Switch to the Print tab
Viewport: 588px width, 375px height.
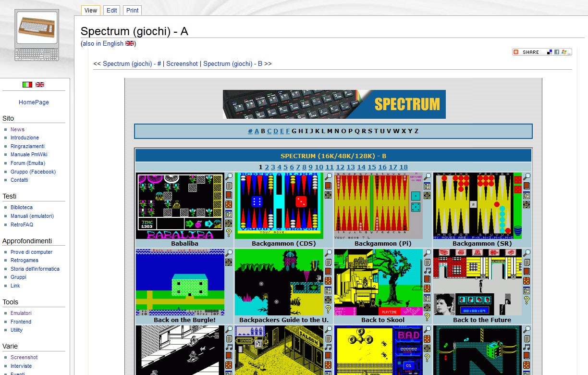pyautogui.click(x=132, y=10)
